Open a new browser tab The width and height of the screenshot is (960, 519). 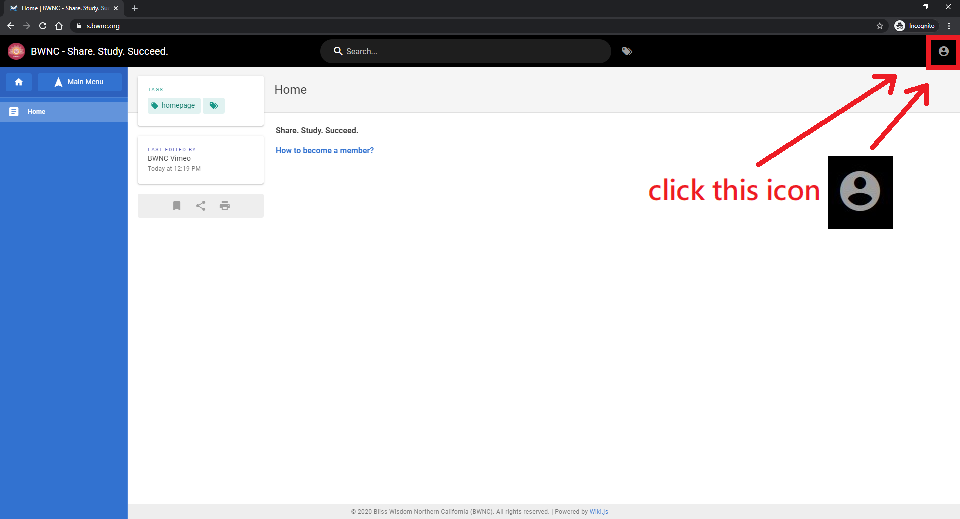pos(135,8)
